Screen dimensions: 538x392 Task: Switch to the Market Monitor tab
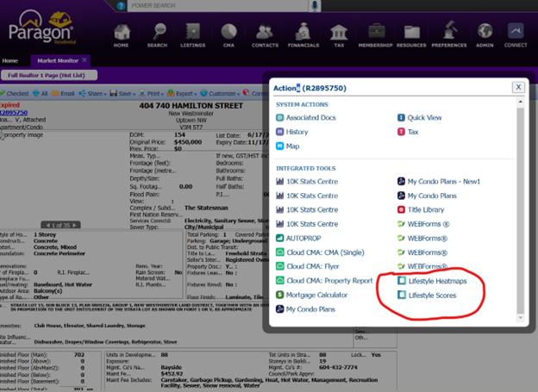(x=58, y=60)
